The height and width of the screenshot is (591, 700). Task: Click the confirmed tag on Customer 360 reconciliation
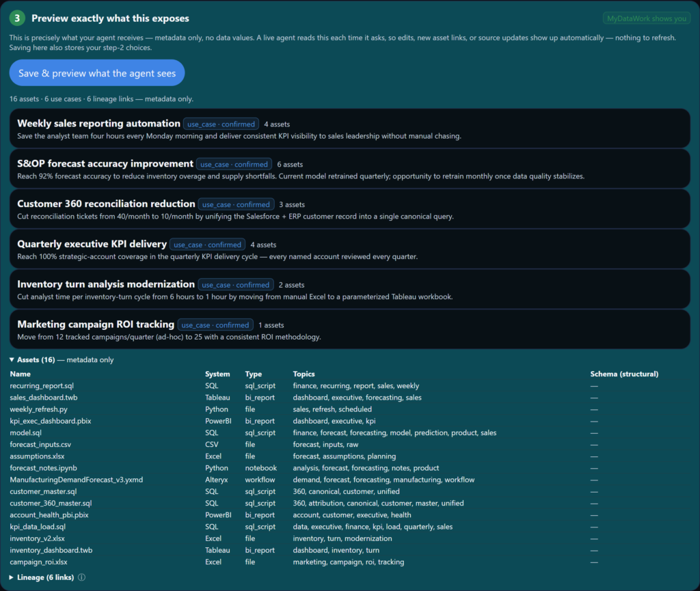[236, 204]
